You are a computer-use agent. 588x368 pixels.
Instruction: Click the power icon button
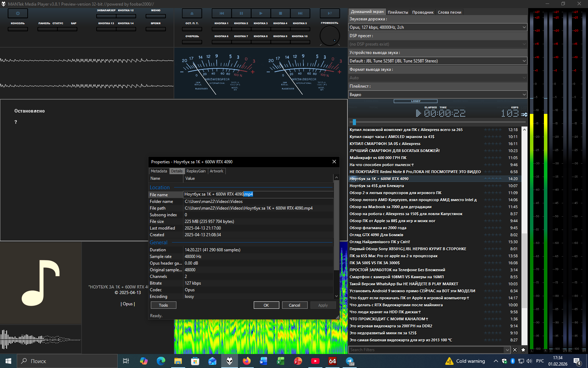pyautogui.click(x=17, y=13)
